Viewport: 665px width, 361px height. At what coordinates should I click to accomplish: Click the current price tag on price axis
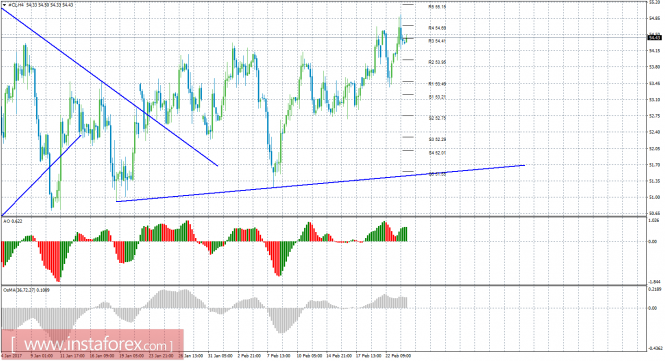[x=655, y=38]
